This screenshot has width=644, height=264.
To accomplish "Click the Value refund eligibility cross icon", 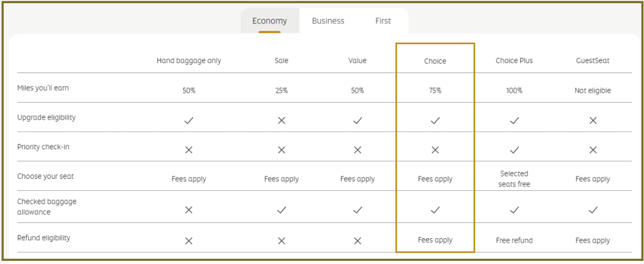I will [x=358, y=241].
